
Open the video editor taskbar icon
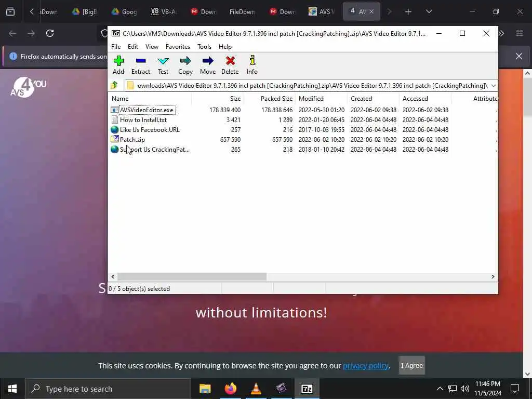[281, 389]
